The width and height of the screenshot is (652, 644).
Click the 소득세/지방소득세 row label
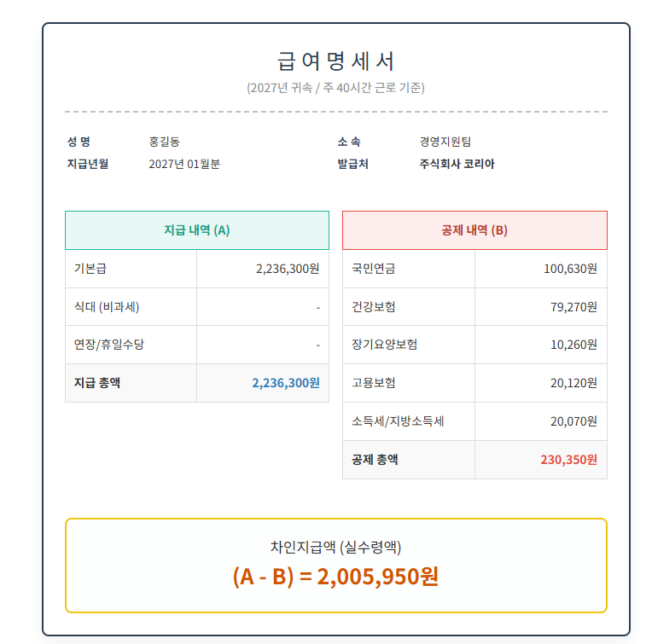398,421
